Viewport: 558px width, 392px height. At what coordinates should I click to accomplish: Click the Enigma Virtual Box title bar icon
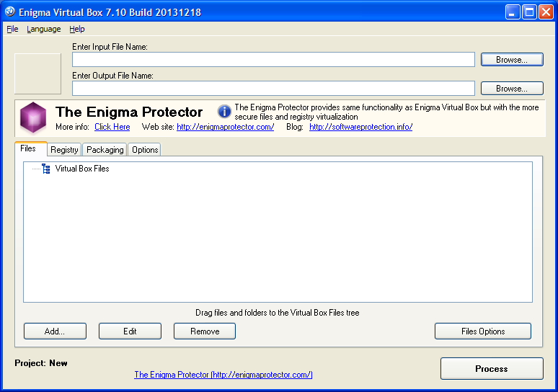(10, 12)
